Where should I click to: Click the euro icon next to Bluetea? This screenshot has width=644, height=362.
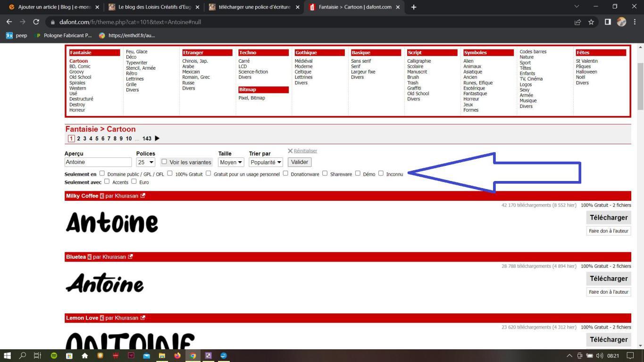[90, 257]
